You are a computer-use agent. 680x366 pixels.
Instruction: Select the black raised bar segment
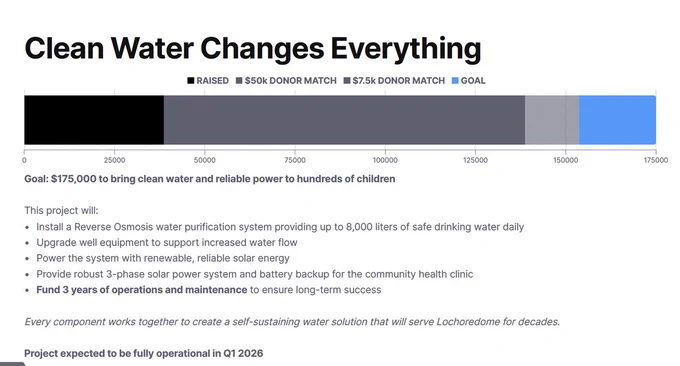click(94, 120)
